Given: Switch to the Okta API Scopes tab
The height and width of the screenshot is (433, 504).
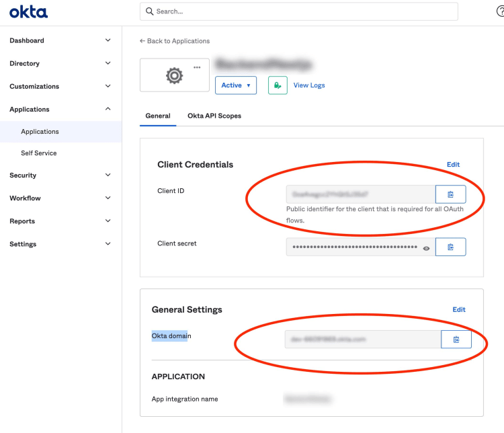Looking at the screenshot, I should click(214, 116).
